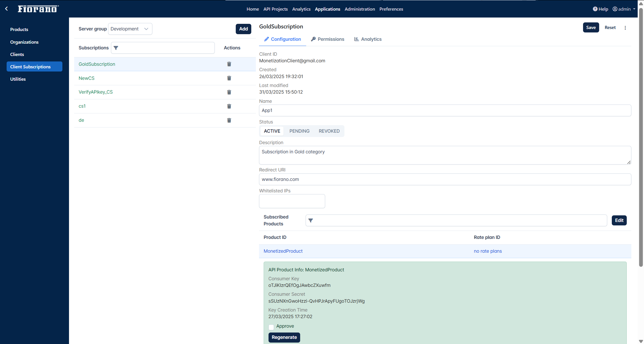Go to Organizations in the sidebar
This screenshot has width=644, height=344.
pyautogui.click(x=34, y=42)
